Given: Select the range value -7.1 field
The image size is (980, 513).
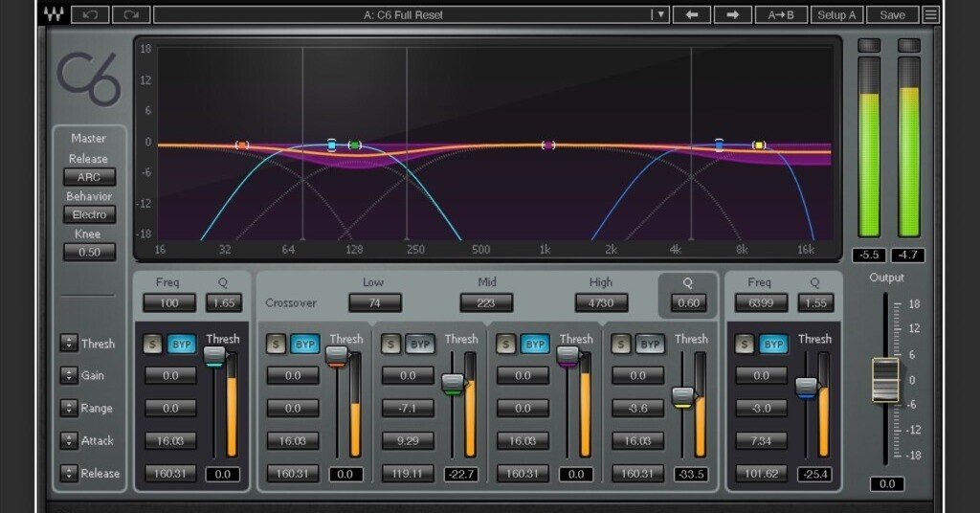Looking at the screenshot, I should pyautogui.click(x=408, y=408).
